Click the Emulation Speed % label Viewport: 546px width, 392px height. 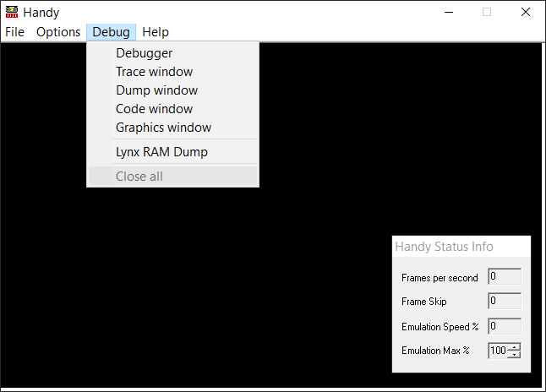(x=440, y=327)
